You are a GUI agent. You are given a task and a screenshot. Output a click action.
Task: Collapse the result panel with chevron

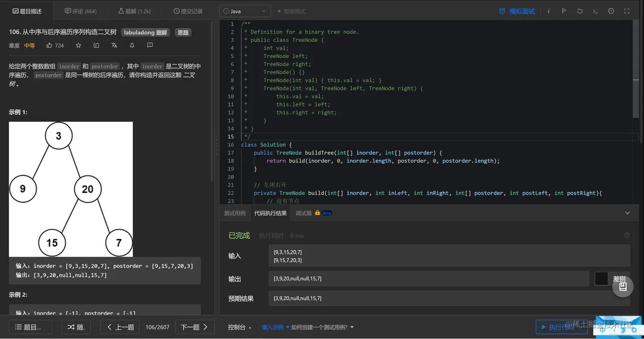pyautogui.click(x=627, y=213)
